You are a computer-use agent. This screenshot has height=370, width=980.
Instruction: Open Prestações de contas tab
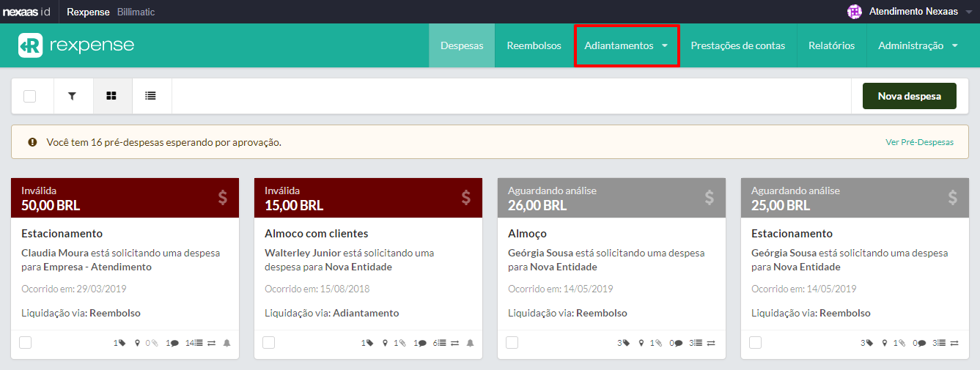738,45
